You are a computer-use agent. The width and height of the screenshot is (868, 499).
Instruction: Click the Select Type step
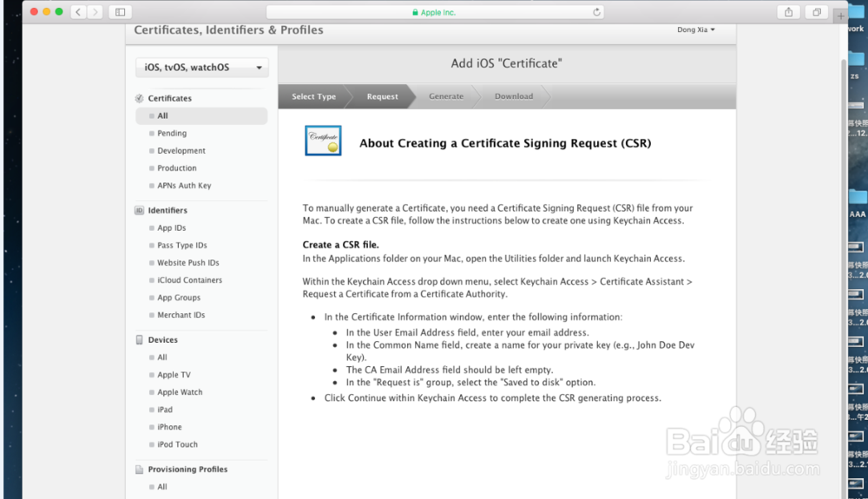314,96
